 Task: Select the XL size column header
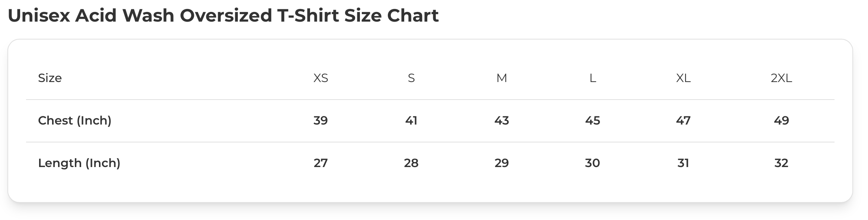point(683,78)
